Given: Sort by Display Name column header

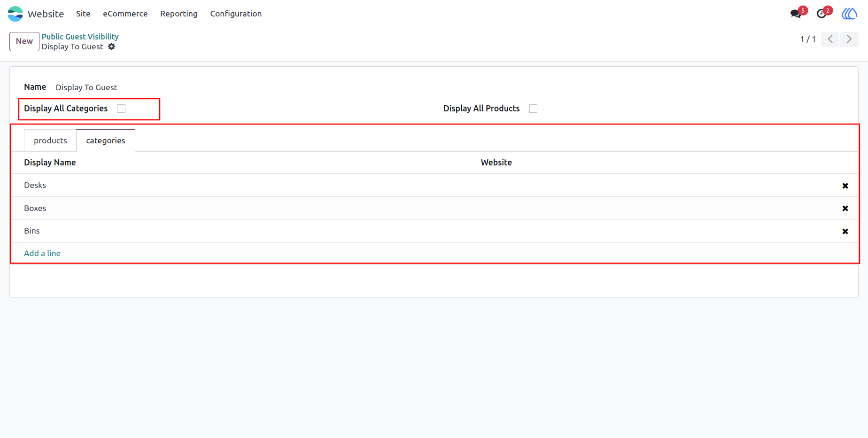Looking at the screenshot, I should coord(50,163).
